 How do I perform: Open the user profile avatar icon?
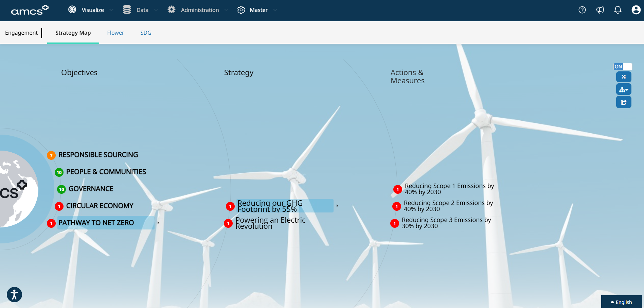point(636,10)
